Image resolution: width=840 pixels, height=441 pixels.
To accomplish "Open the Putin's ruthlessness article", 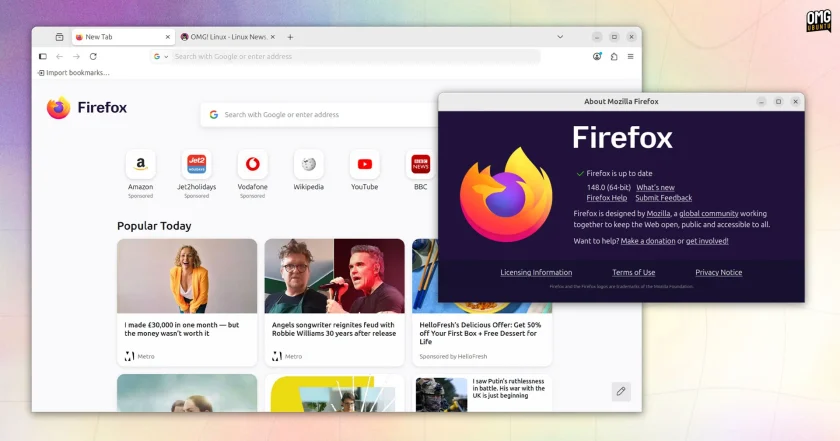I will (x=482, y=393).
